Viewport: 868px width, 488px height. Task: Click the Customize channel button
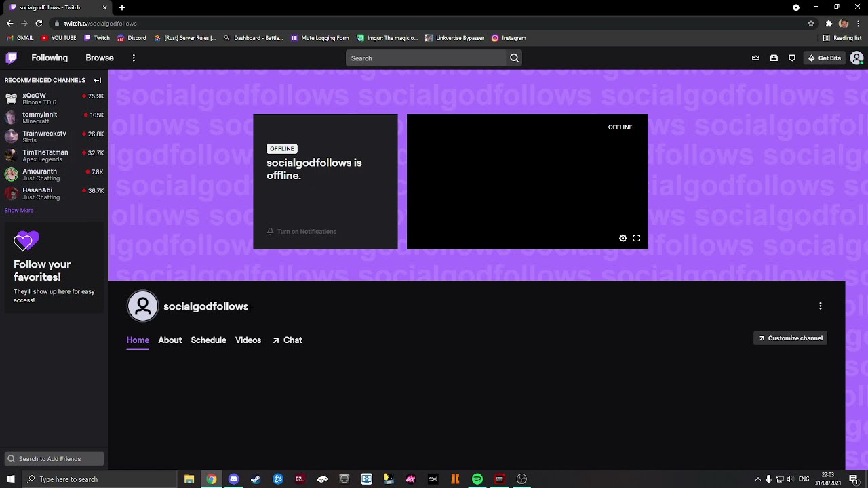791,338
